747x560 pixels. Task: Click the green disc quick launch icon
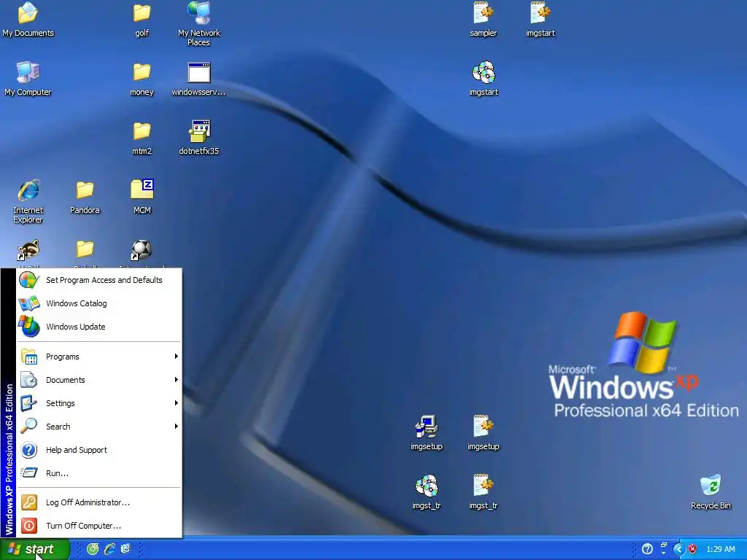pyautogui.click(x=93, y=549)
